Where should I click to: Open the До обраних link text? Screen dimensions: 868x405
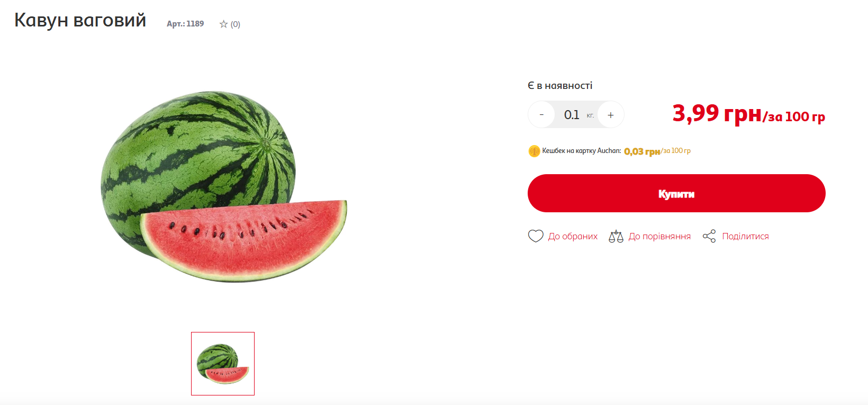point(573,236)
